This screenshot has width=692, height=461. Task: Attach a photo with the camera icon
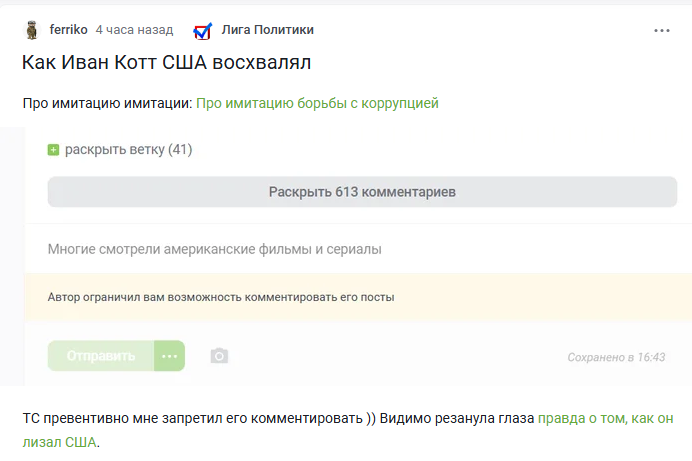coord(219,356)
